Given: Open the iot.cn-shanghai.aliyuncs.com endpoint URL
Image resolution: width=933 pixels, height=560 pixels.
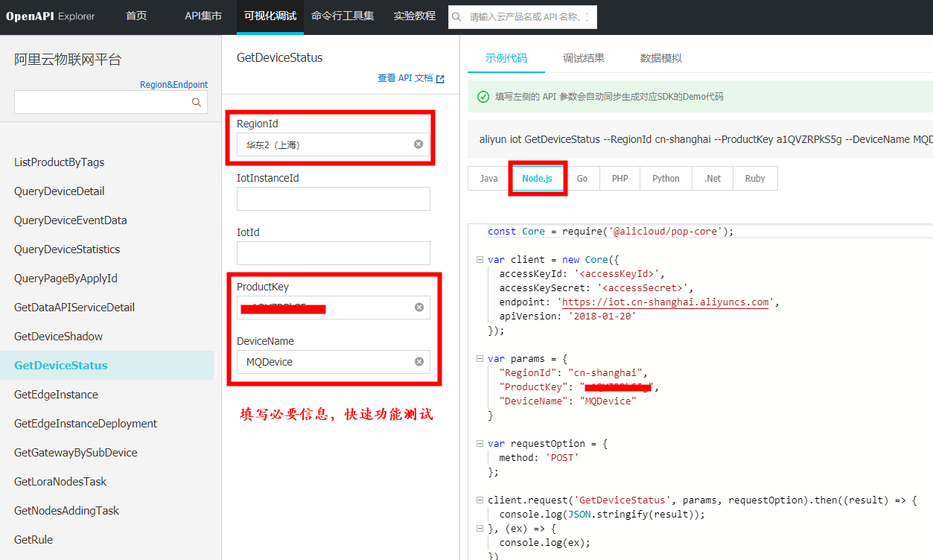Looking at the screenshot, I should click(x=665, y=302).
